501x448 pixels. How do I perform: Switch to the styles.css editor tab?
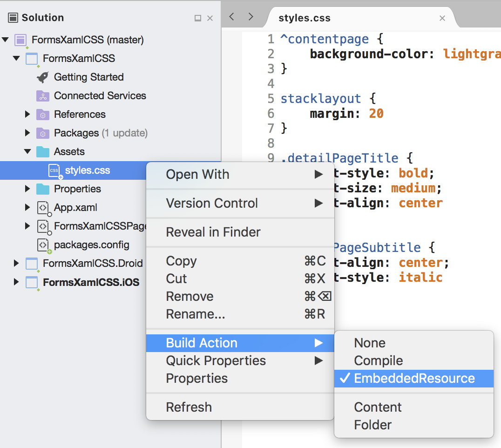point(305,18)
